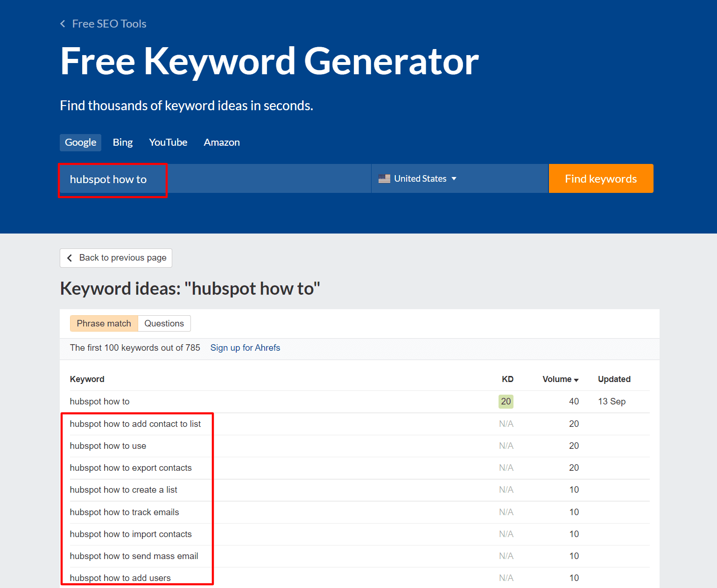Select the Phrase match filter
This screenshot has height=588, width=717.
click(104, 324)
